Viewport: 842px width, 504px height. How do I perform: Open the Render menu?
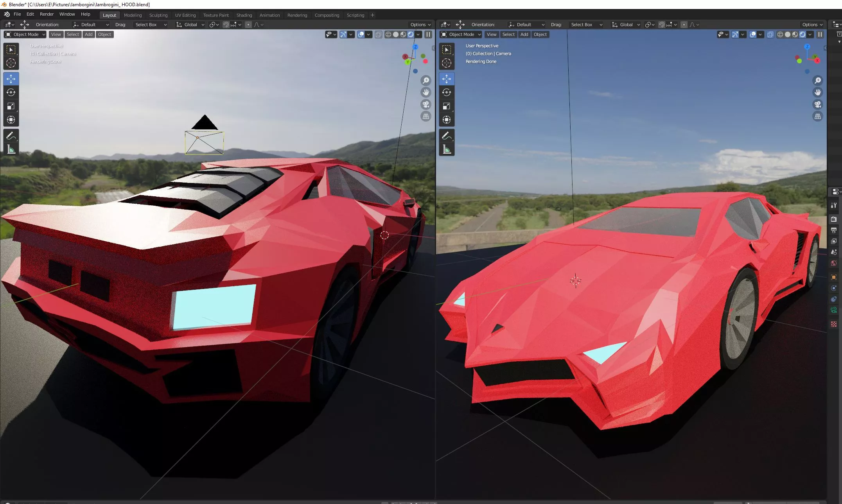pyautogui.click(x=47, y=14)
